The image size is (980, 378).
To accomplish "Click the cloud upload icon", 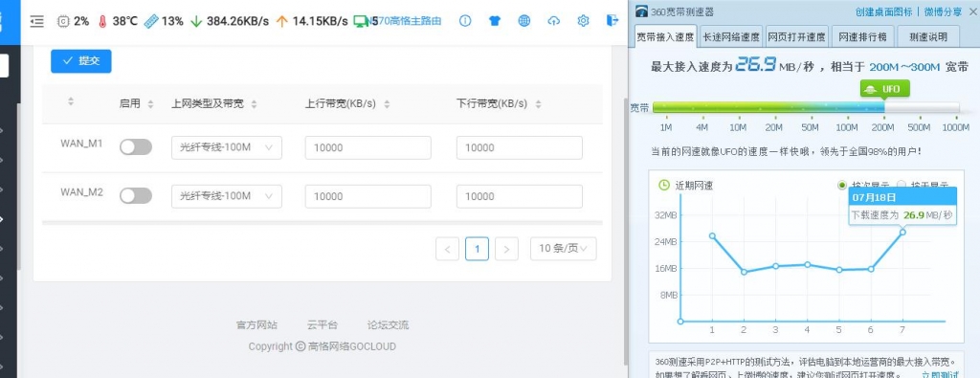I will click(x=554, y=21).
